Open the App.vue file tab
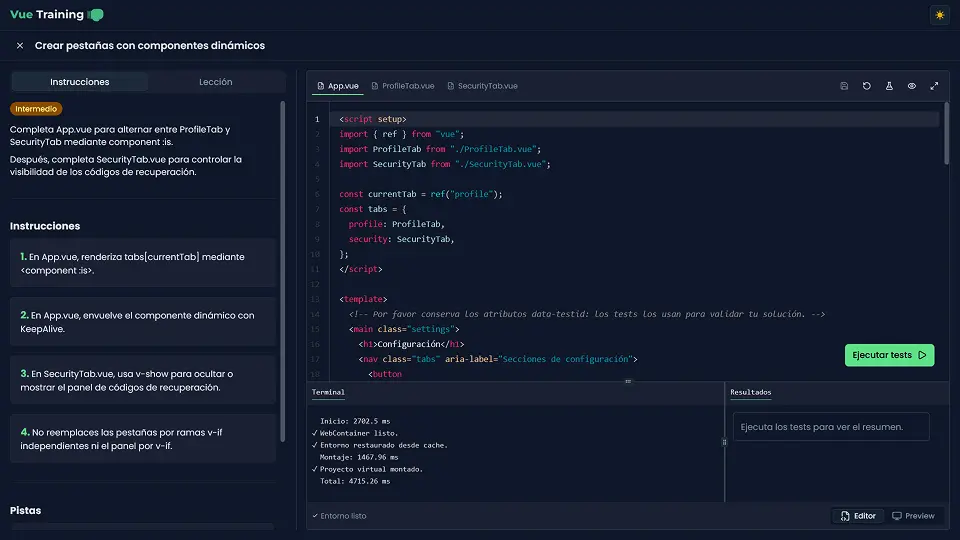The image size is (960, 540). (338, 86)
